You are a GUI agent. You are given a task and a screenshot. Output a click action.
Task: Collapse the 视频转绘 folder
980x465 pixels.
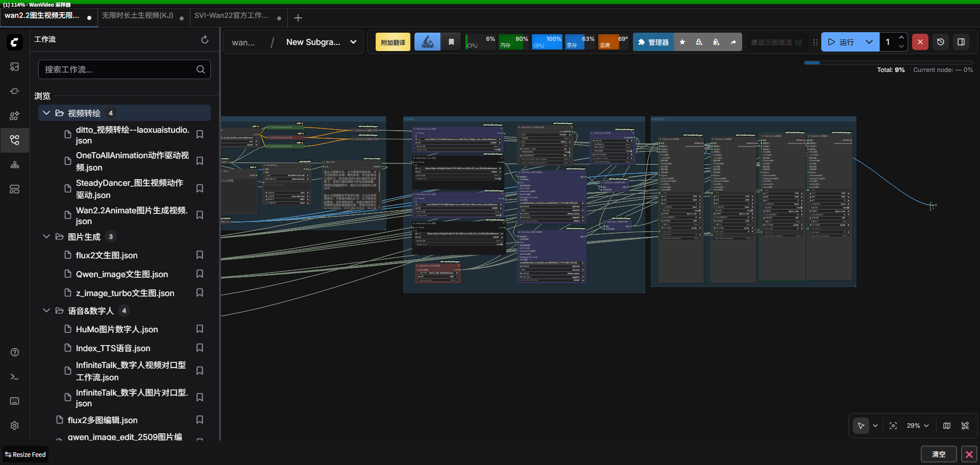pos(46,113)
